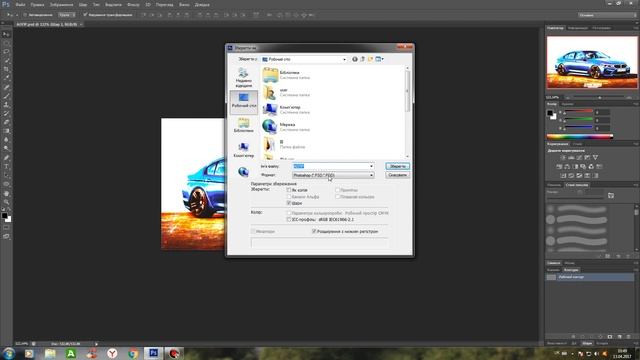Select the Hand tool
This screenshot has width=640, height=360.
pyautogui.click(x=6, y=193)
